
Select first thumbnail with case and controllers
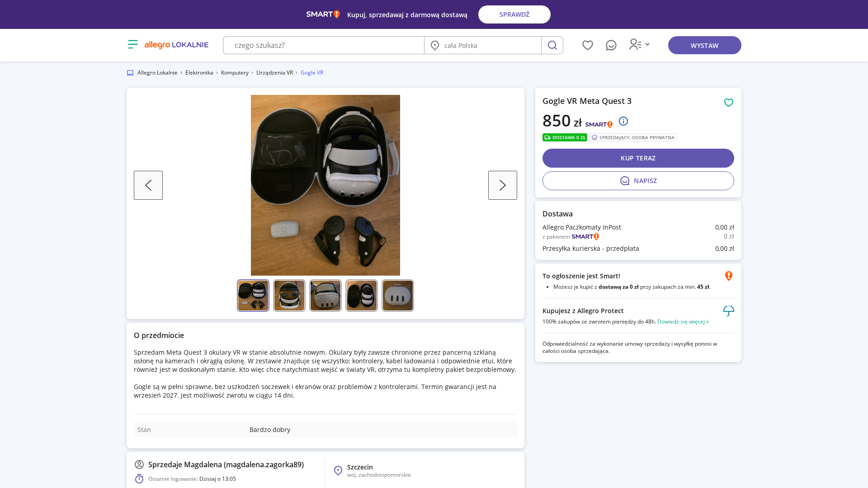[253, 296]
